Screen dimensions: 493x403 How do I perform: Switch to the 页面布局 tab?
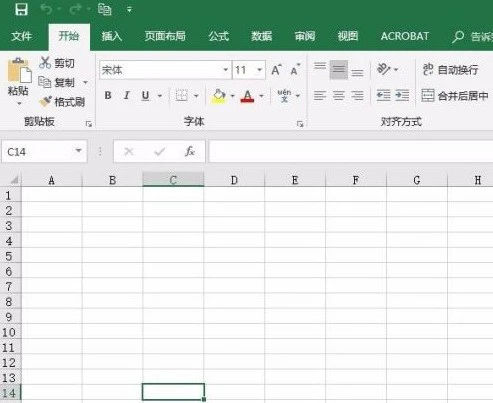pos(165,36)
